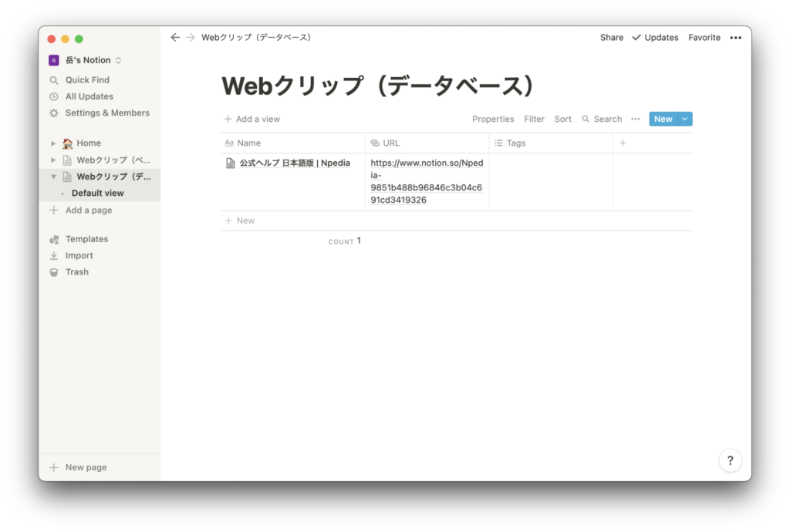
Task: Go back with the left arrow icon
Action: coord(175,37)
